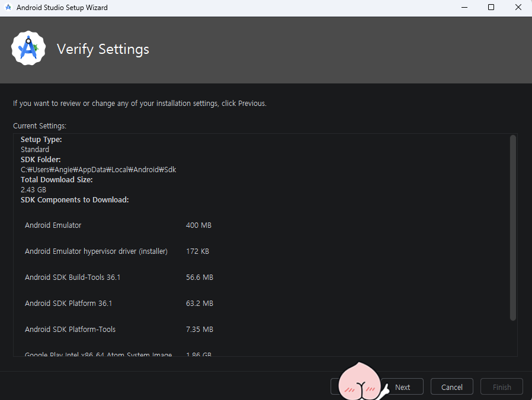Select the 'Android Emulator' component row
532x400 pixels.
118,225
